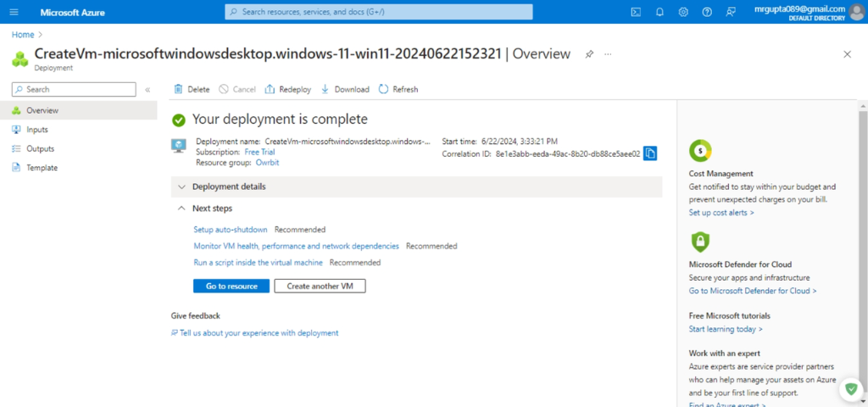Viewport: 868px width, 407px height.
Task: Focus the top resource search box
Action: [x=379, y=12]
